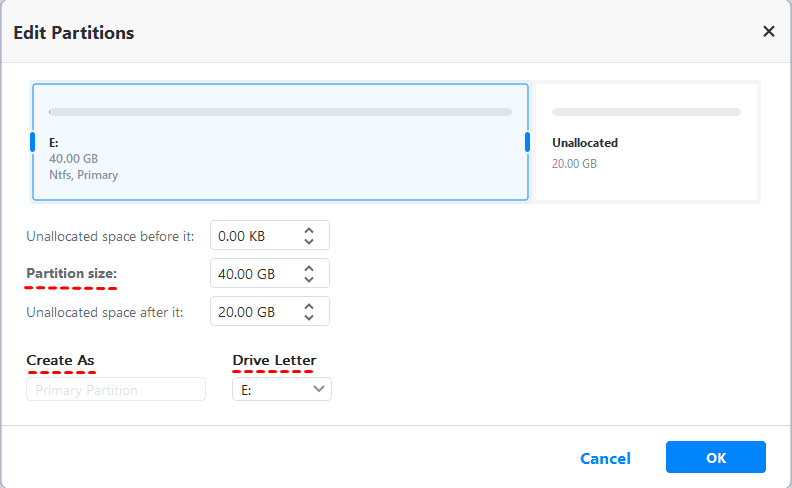Click the Unallocated space bar

tap(646, 112)
